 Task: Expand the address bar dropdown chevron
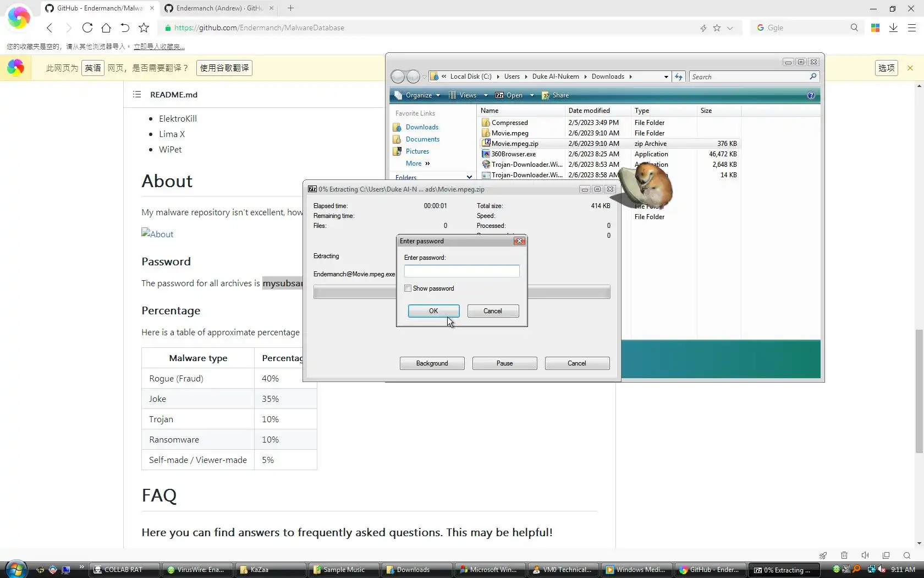[730, 28]
